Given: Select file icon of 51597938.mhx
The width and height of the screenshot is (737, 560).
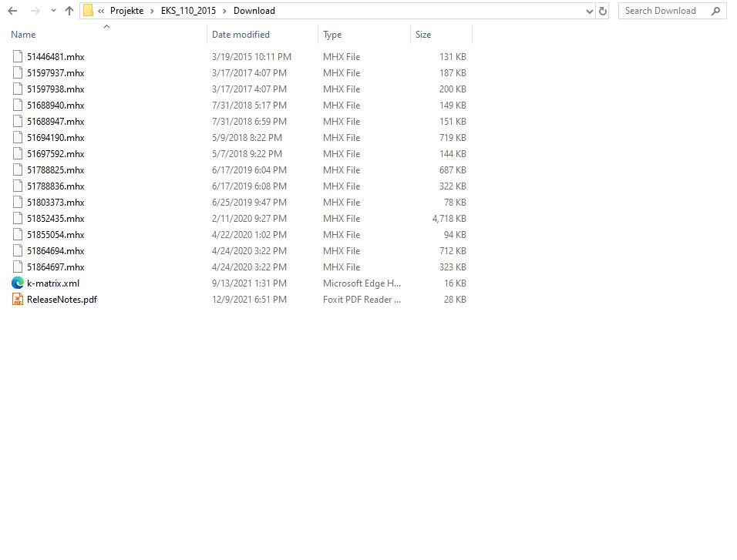Looking at the screenshot, I should click(x=18, y=89).
